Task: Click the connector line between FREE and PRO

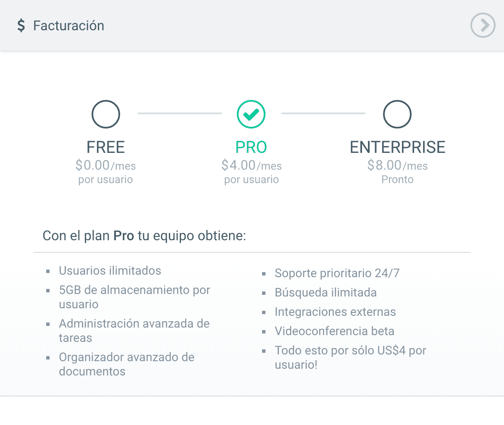Action: point(180,113)
